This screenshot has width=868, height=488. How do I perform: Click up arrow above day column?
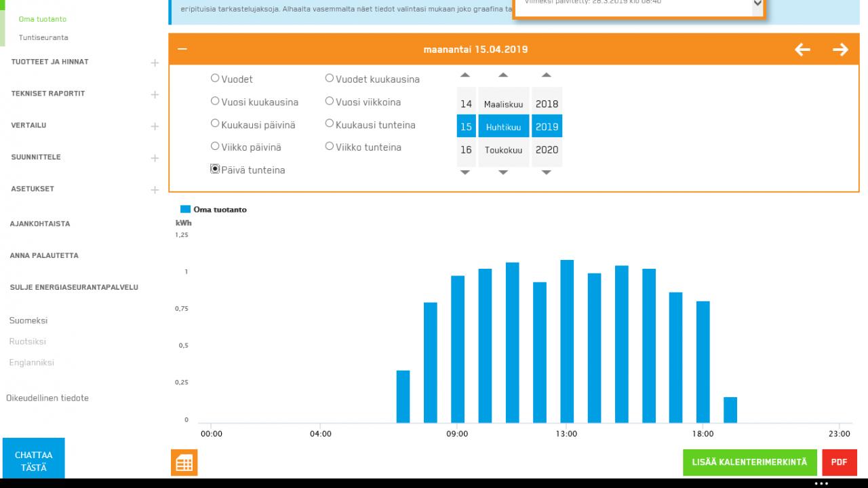tap(465, 75)
